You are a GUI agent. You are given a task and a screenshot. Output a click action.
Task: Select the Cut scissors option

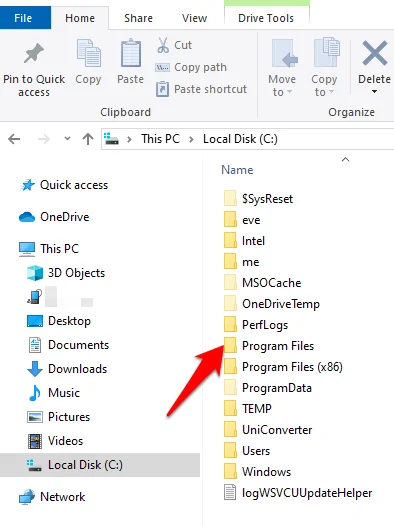coord(174,45)
